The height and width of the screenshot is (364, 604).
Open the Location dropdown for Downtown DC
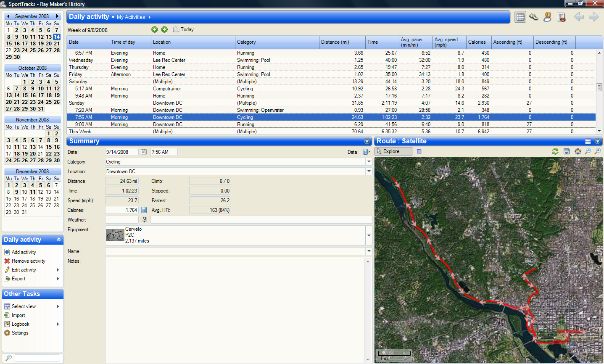[x=369, y=171]
